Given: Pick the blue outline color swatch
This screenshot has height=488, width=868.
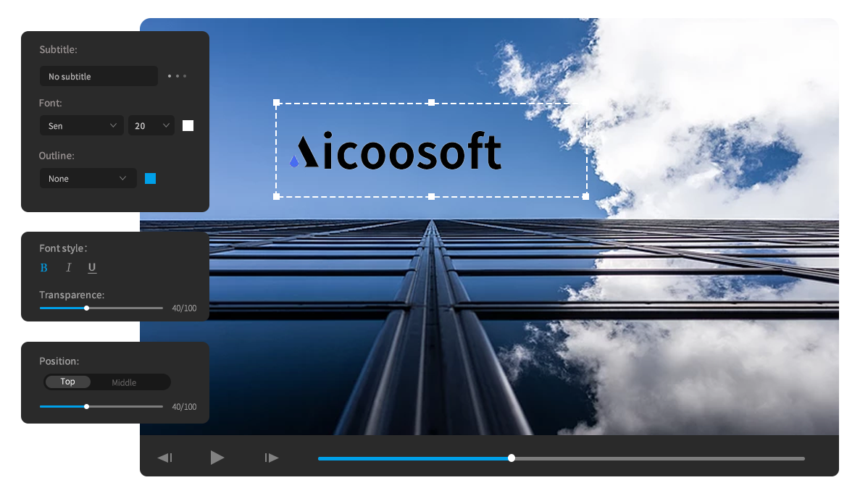Looking at the screenshot, I should (x=151, y=179).
